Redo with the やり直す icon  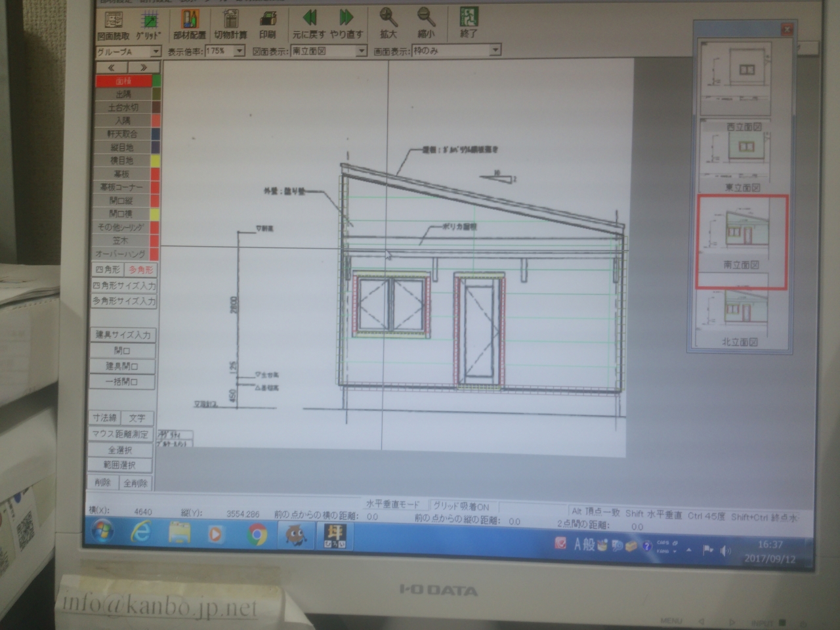[x=346, y=24]
